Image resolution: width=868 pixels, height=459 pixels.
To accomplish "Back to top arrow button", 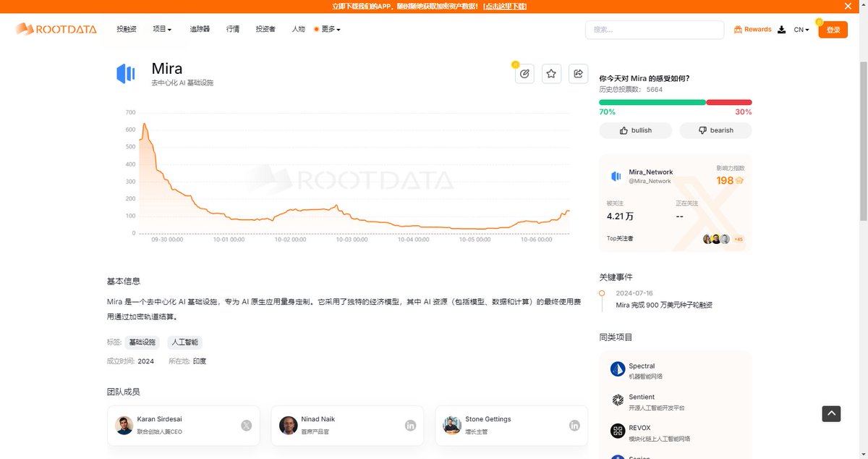I will [x=831, y=413].
